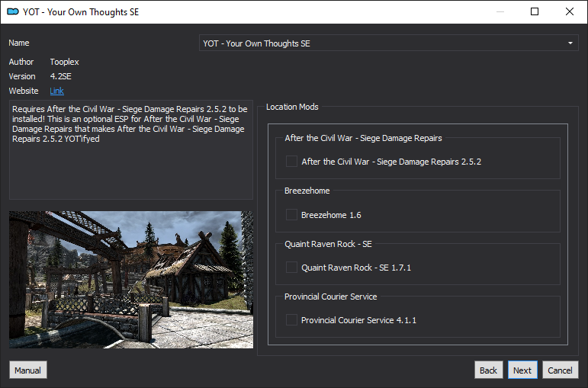Click the Breezehome group title
This screenshot has width=588, height=388.
pos(307,191)
